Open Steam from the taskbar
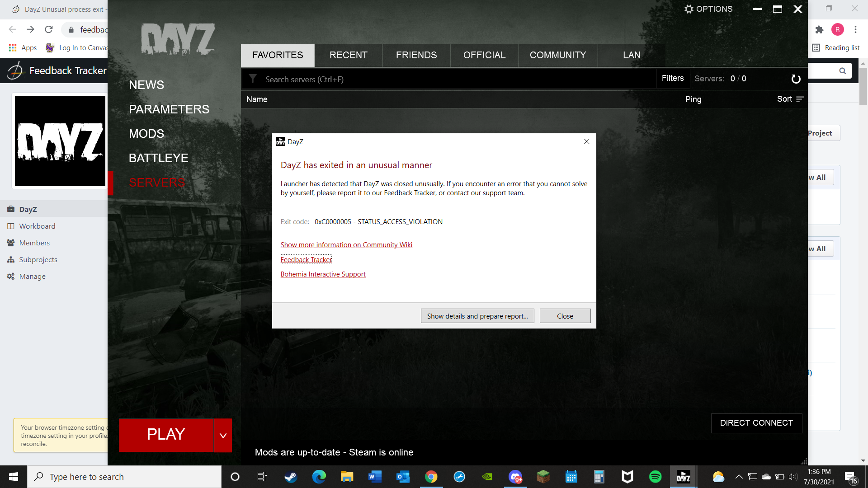This screenshot has height=488, width=868. [291, 477]
